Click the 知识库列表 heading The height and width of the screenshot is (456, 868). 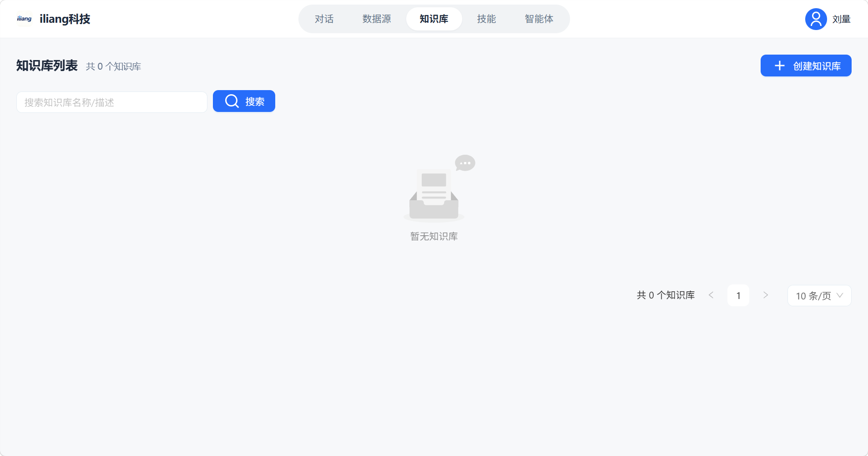47,66
